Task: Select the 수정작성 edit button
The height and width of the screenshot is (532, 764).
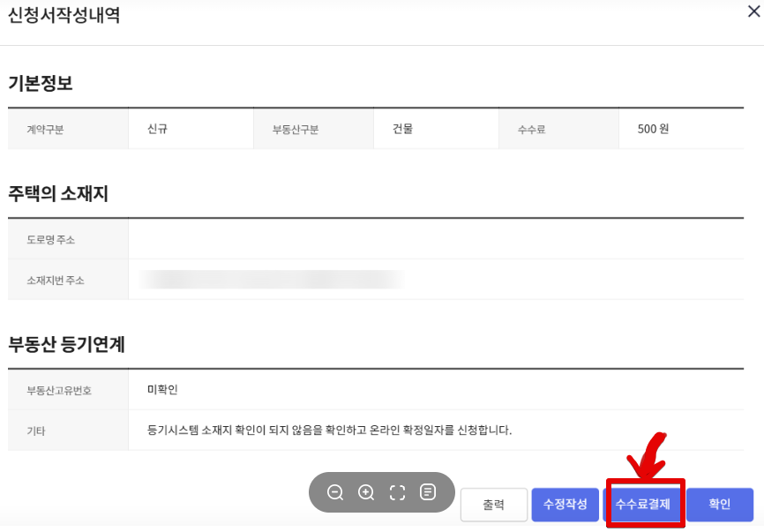Action: pyautogui.click(x=566, y=504)
